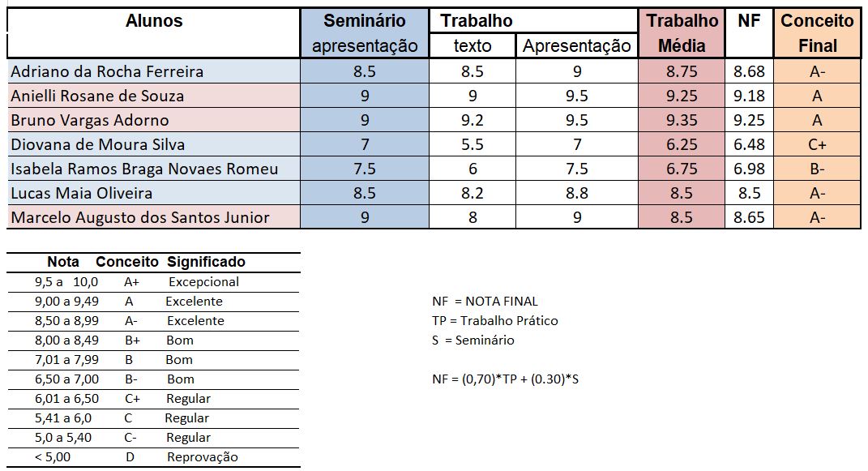Viewport: 868px width, 471px height.
Task: Click Diovana de Moura Silva's name
Action: 98,144
